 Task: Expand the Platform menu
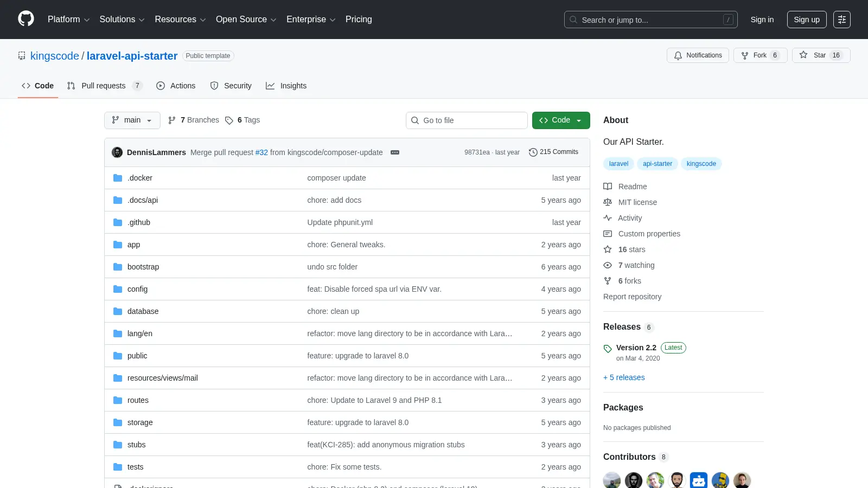click(68, 20)
